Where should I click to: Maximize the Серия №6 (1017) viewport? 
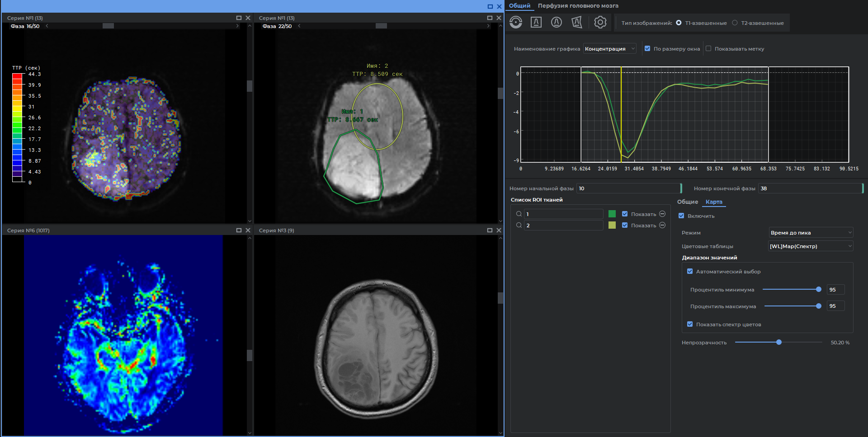pos(239,230)
